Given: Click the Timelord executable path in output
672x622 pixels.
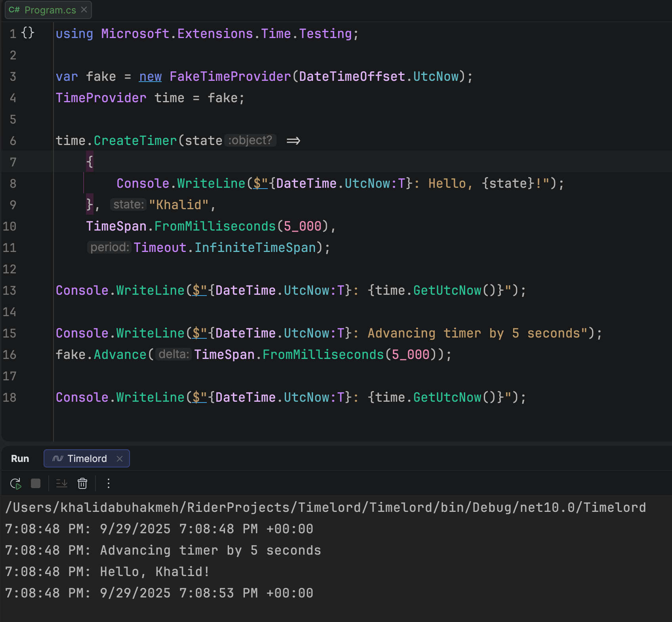Looking at the screenshot, I should [325, 508].
